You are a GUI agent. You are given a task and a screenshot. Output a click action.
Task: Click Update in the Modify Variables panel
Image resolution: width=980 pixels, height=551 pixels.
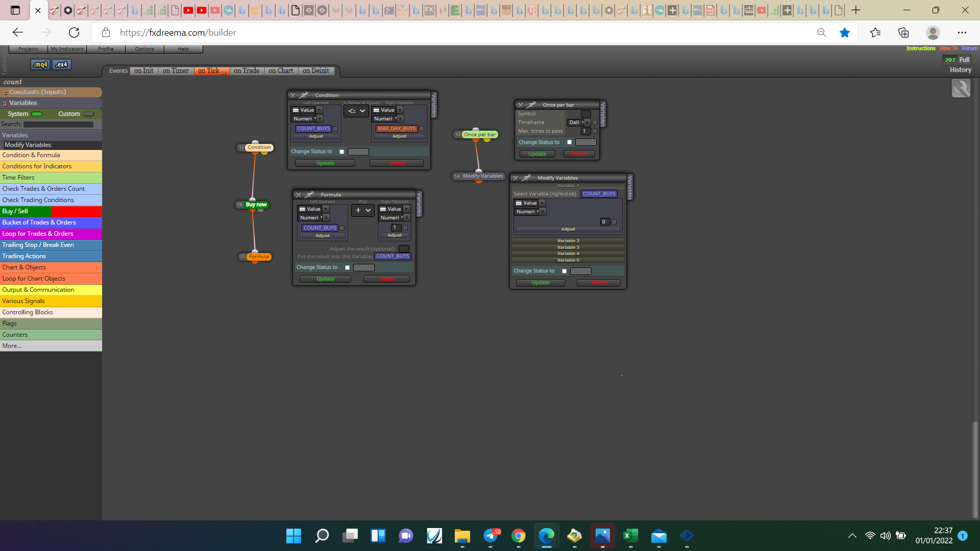541,283
